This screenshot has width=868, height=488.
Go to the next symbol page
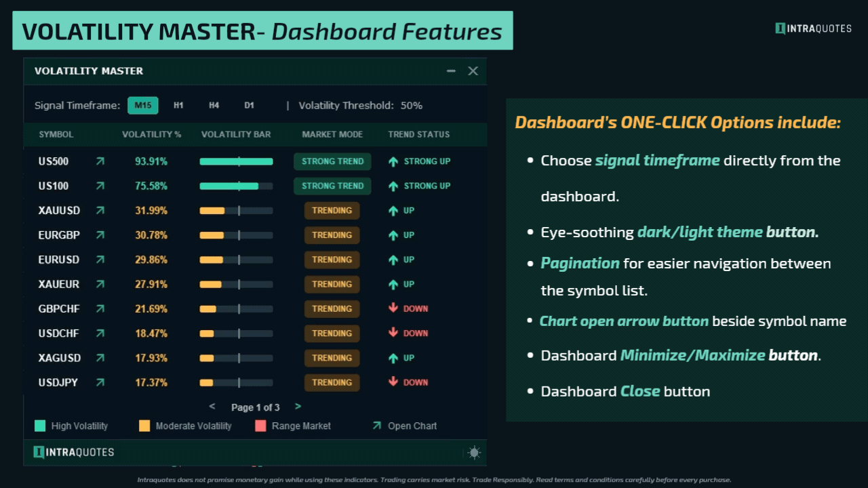pyautogui.click(x=298, y=407)
